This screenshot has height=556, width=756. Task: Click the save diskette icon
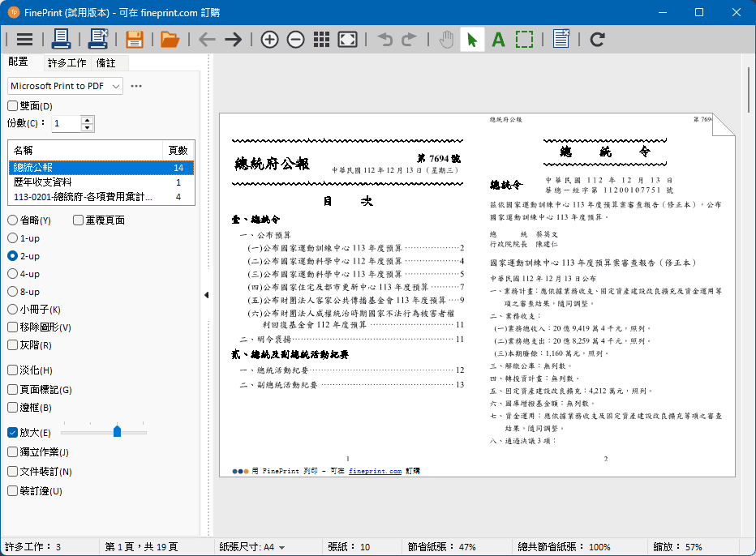click(134, 39)
